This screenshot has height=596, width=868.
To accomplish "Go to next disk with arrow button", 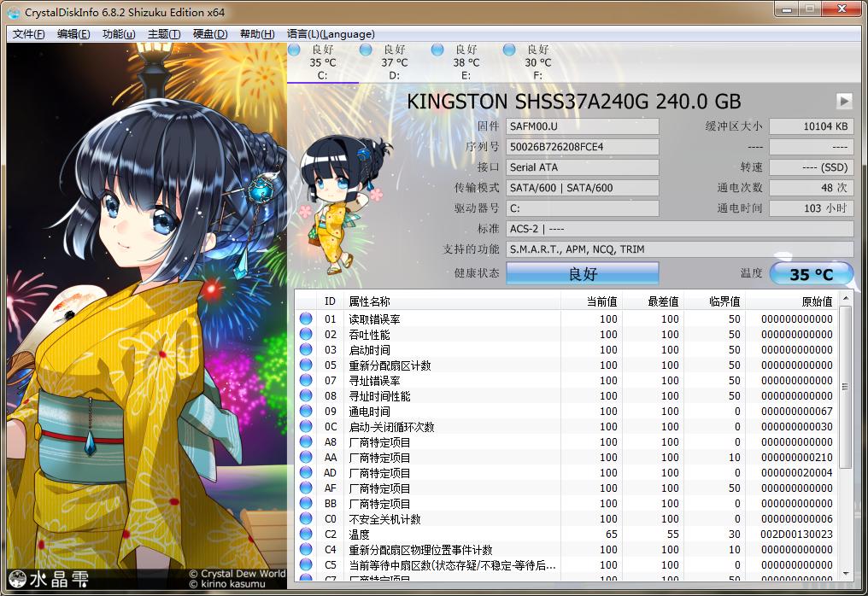I will pos(844,101).
